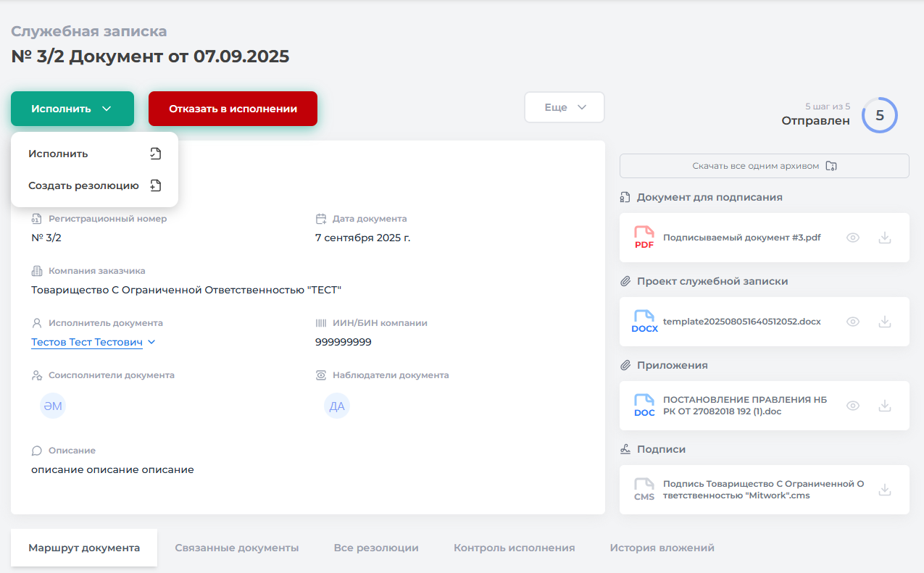
Task: Expand the Тестов Тест Тестович chevron
Action: pos(151,342)
